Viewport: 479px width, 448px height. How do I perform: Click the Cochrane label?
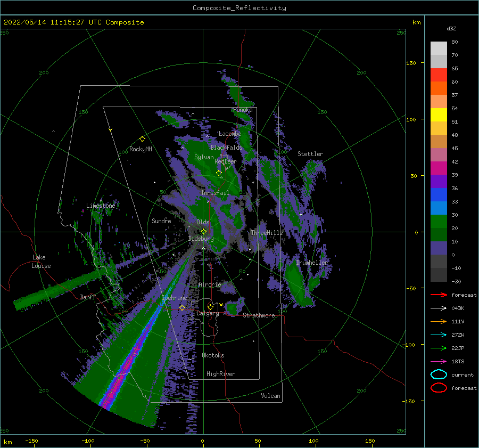pos(174,298)
